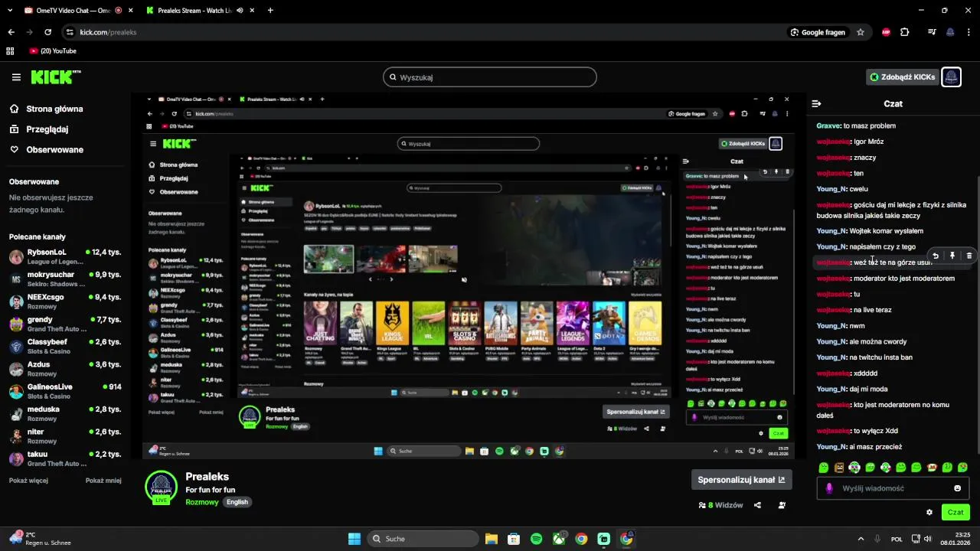Click the Rozmowy category link
Screen dimensions: 980x551
pyautogui.click(x=202, y=502)
